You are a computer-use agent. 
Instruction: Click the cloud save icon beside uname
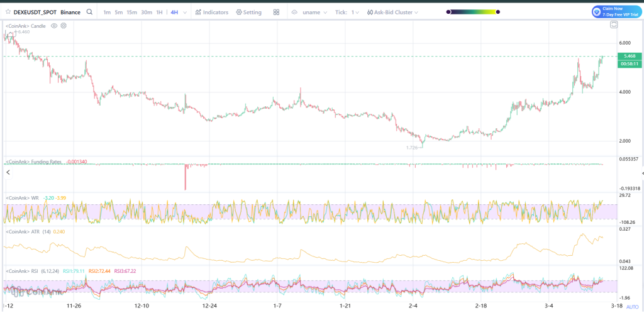[x=294, y=12]
